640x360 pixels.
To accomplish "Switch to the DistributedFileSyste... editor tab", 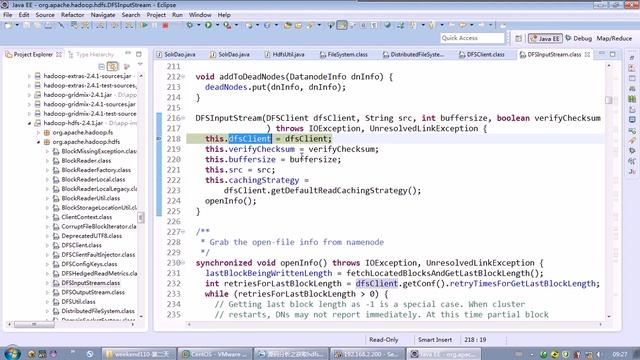I will [413, 54].
